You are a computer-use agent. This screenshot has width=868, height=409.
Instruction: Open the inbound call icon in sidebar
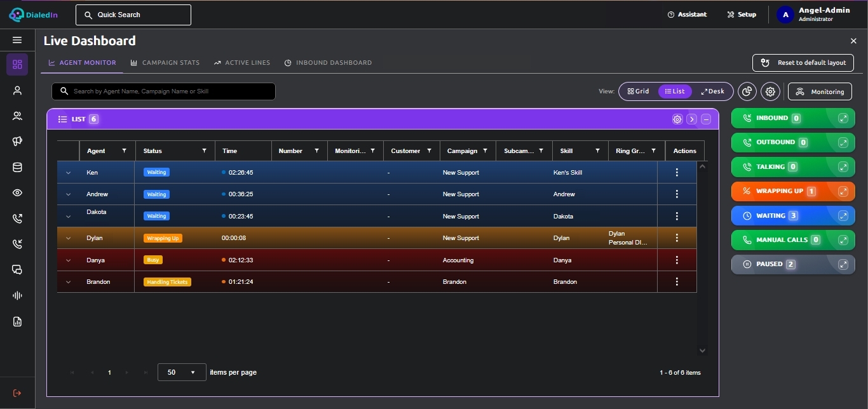tap(17, 244)
